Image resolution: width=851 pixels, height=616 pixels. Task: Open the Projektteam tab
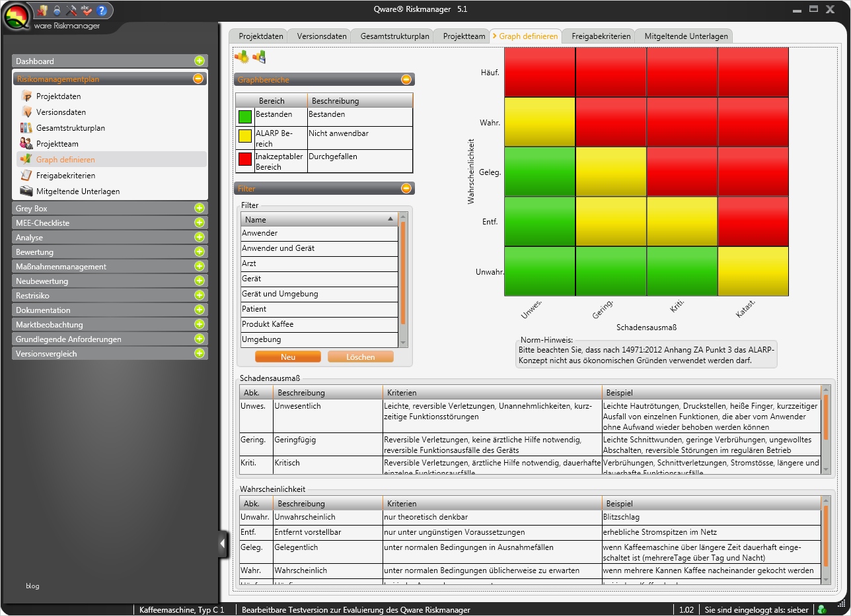(x=464, y=36)
